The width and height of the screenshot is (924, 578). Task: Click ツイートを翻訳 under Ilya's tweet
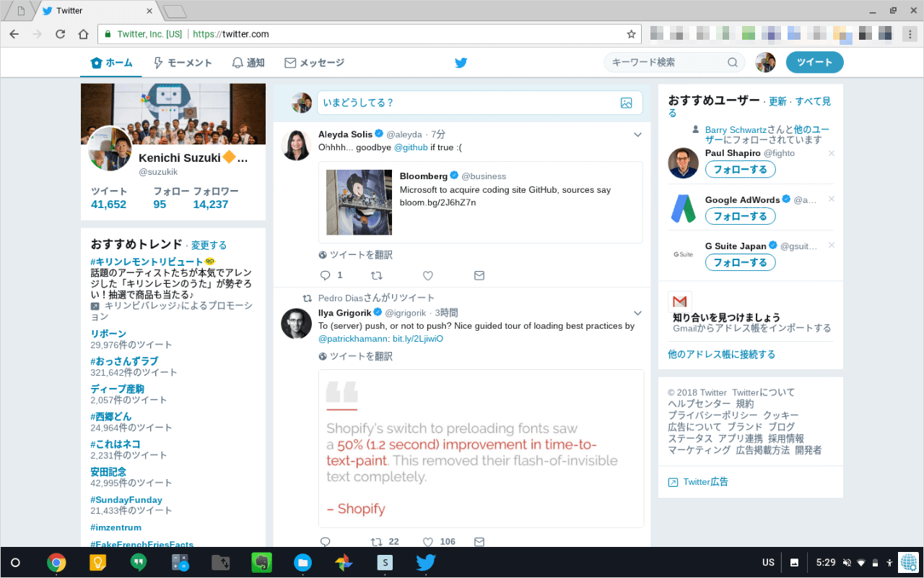point(361,356)
